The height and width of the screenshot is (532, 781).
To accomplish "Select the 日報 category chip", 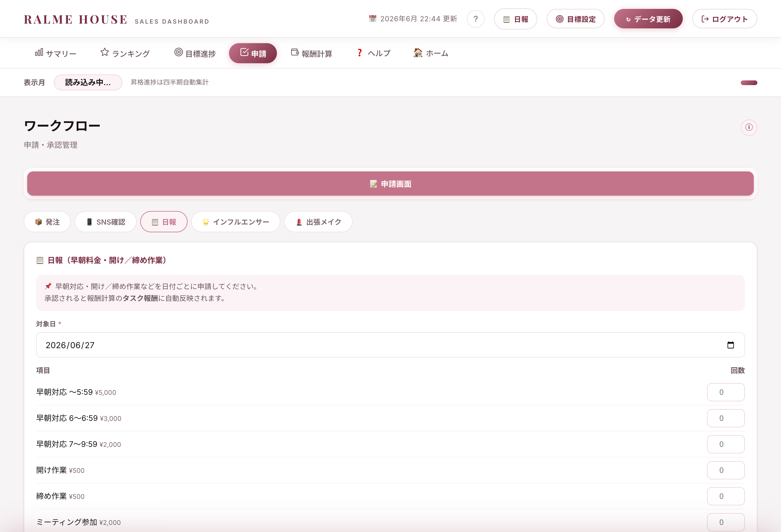I will tap(164, 222).
